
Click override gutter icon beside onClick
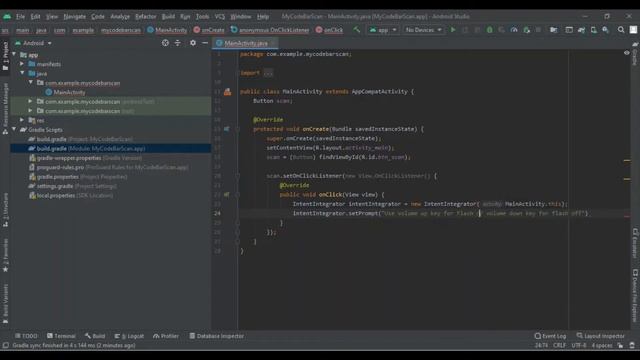pyautogui.click(x=227, y=195)
